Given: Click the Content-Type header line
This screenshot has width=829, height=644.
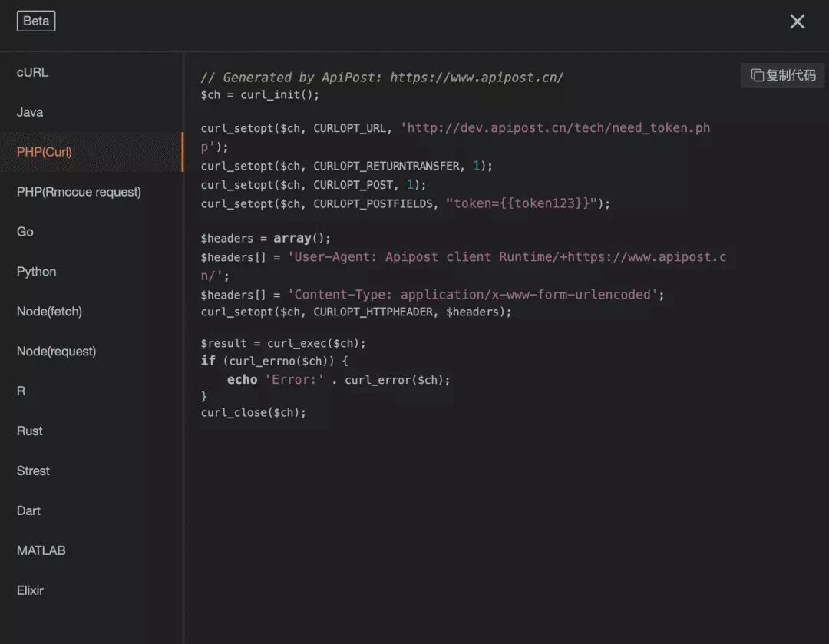Looking at the screenshot, I should point(432,295).
